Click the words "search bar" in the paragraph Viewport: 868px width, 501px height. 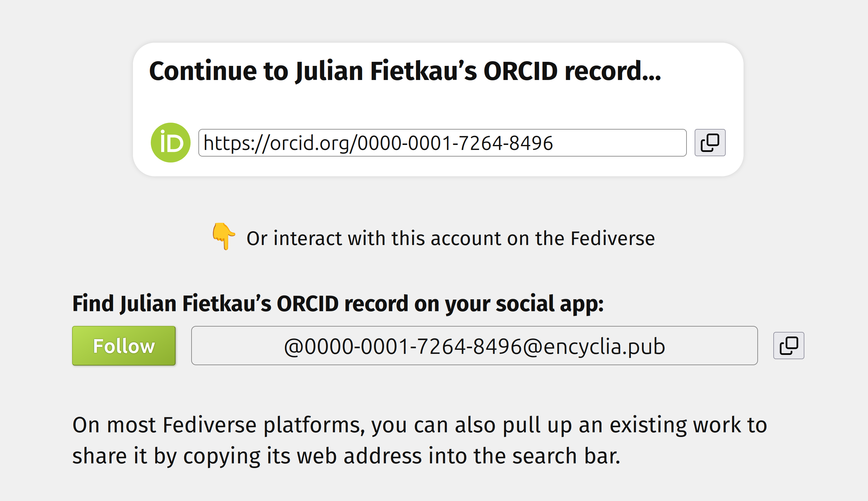pos(566,456)
